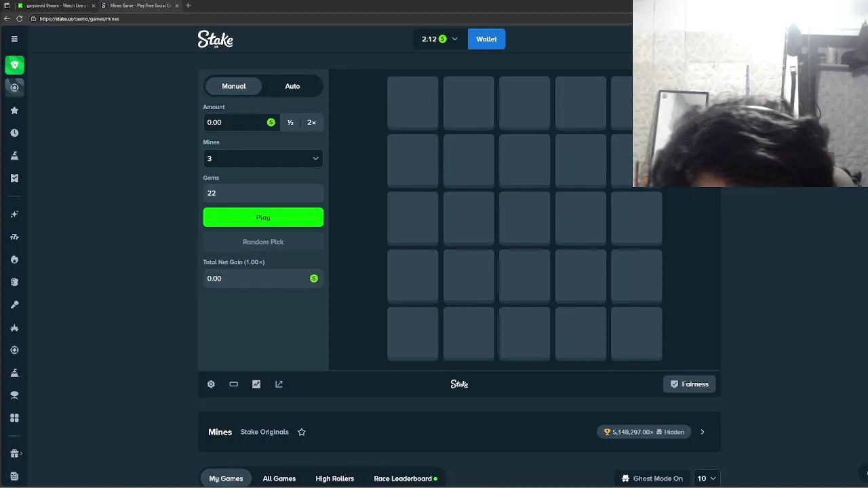The width and height of the screenshot is (868, 488).
Task: Open the Fairness dialog
Action: [x=689, y=384]
